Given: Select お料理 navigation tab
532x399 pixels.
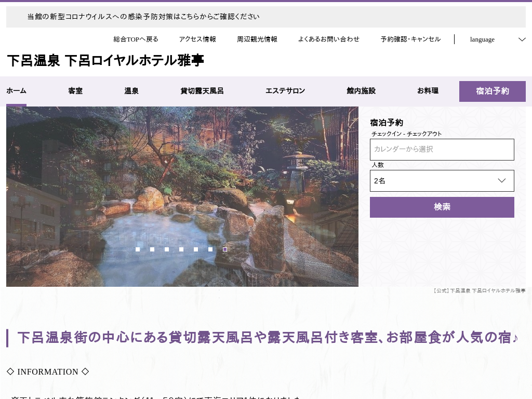Looking at the screenshot, I should click(428, 91).
